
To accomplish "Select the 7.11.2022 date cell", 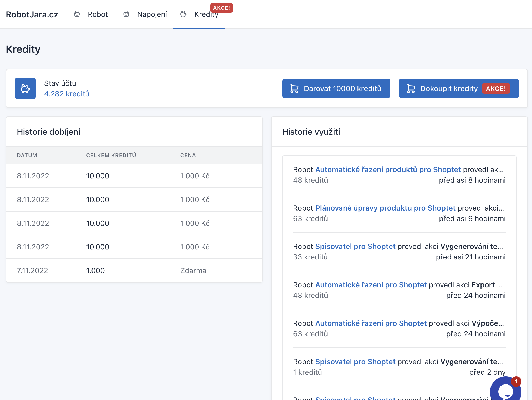I will click(32, 271).
